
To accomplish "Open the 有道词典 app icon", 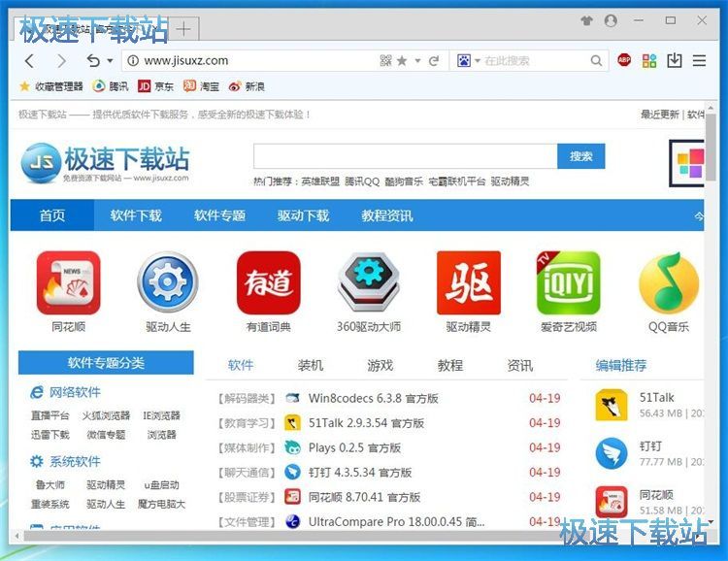I will click(x=268, y=282).
